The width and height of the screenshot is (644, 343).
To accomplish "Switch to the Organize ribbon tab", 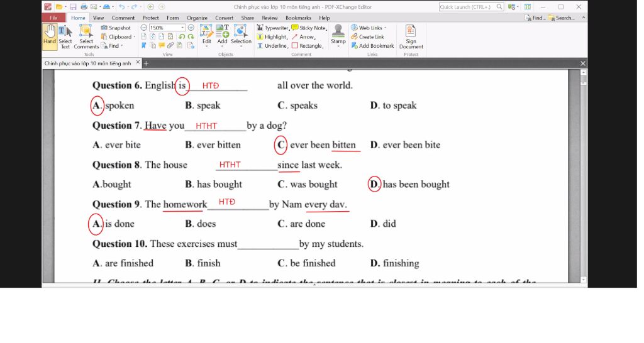I will [197, 18].
